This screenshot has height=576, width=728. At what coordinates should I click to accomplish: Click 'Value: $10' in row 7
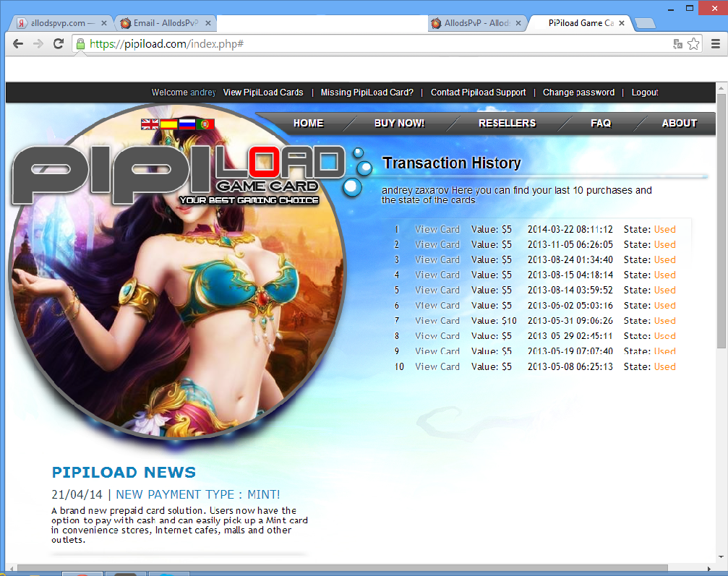pos(494,321)
